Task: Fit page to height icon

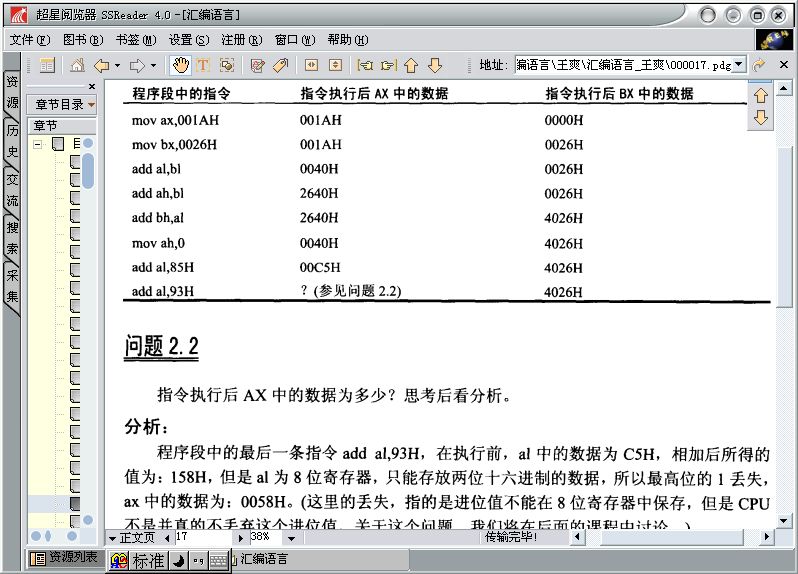Action: click(x=335, y=65)
